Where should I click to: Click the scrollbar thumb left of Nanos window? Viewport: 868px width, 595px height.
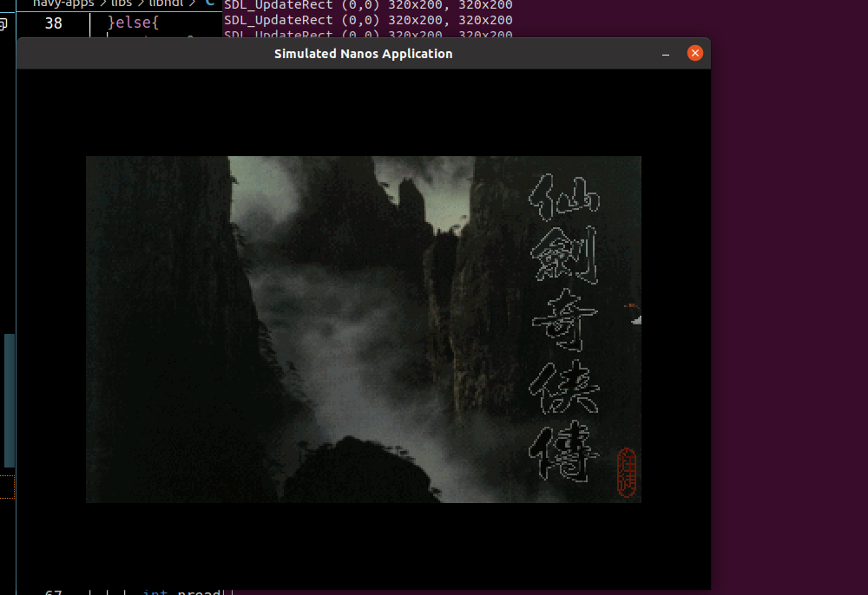10,401
